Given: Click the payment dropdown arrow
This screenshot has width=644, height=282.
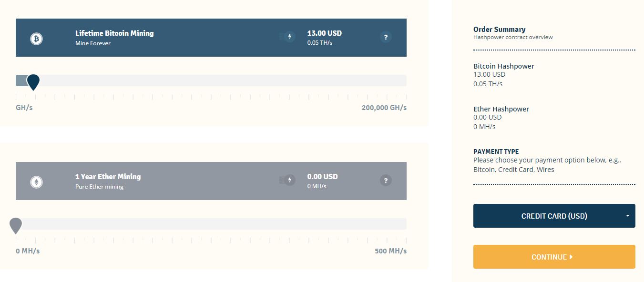Looking at the screenshot, I should coord(628,216).
